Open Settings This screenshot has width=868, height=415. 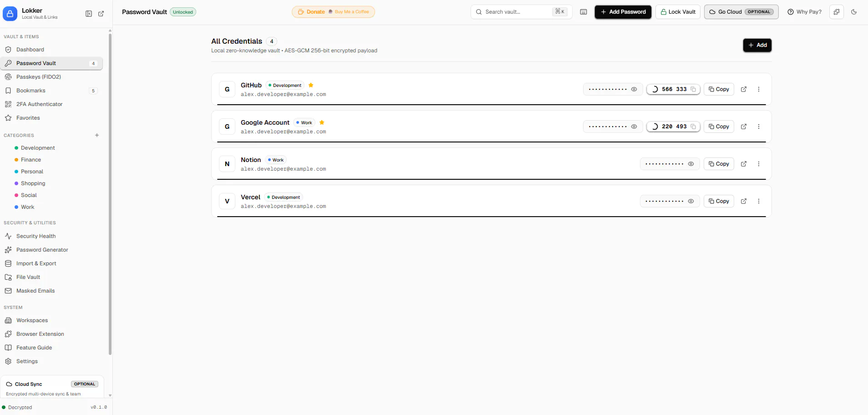[51, 361]
